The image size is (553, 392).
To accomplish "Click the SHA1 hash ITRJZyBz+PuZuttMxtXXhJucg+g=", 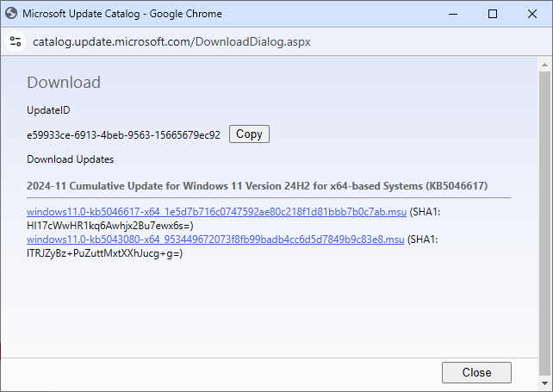I will [104, 253].
